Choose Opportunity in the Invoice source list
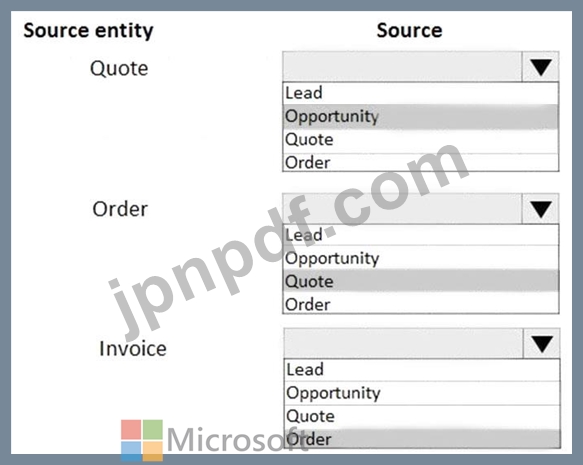This screenshot has width=583, height=465. [422, 393]
